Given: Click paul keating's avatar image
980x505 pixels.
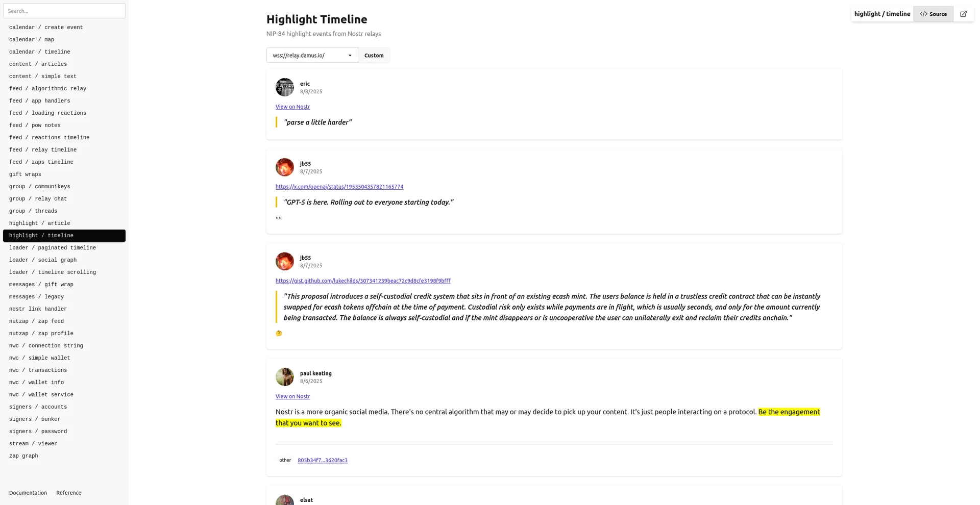Looking at the screenshot, I should [x=285, y=377].
